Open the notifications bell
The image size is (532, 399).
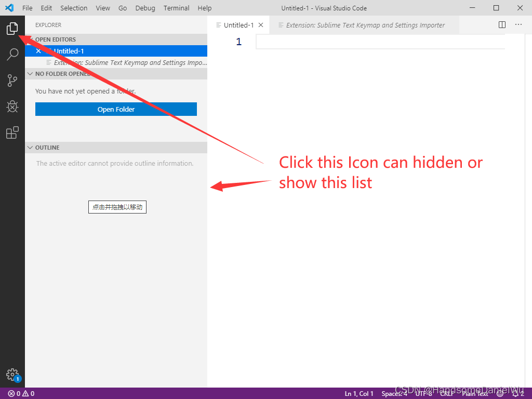(518, 394)
